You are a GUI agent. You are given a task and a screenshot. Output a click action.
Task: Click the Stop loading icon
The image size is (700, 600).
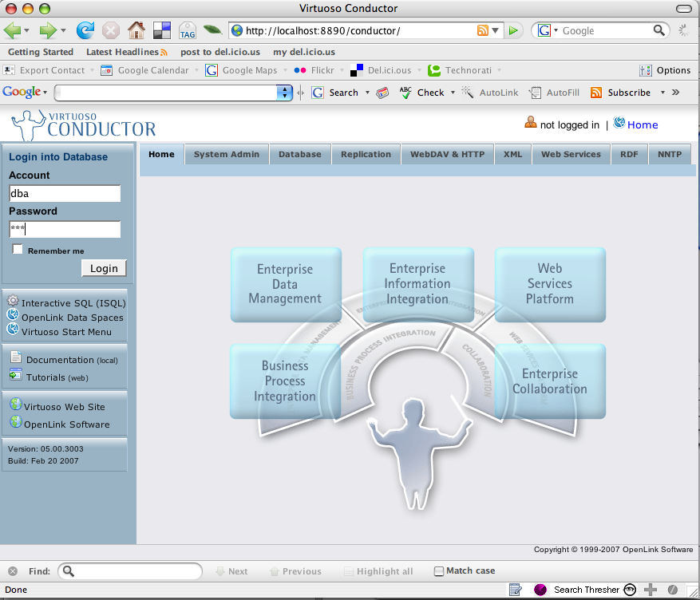[110, 30]
